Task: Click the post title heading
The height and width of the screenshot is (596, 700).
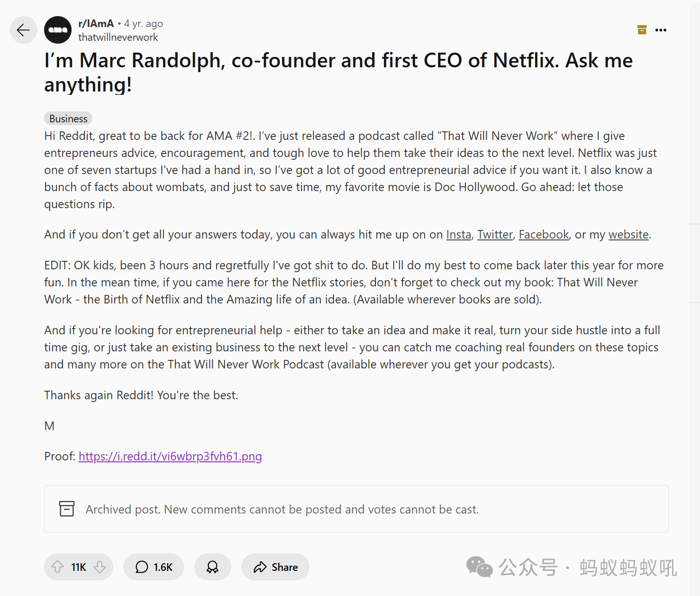Action: tap(338, 73)
